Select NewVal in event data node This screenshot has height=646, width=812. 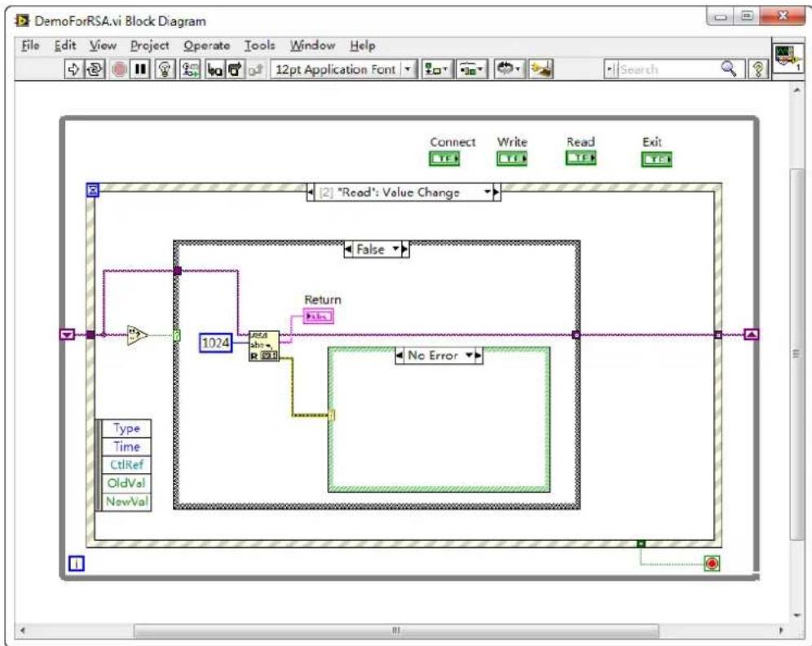127,502
